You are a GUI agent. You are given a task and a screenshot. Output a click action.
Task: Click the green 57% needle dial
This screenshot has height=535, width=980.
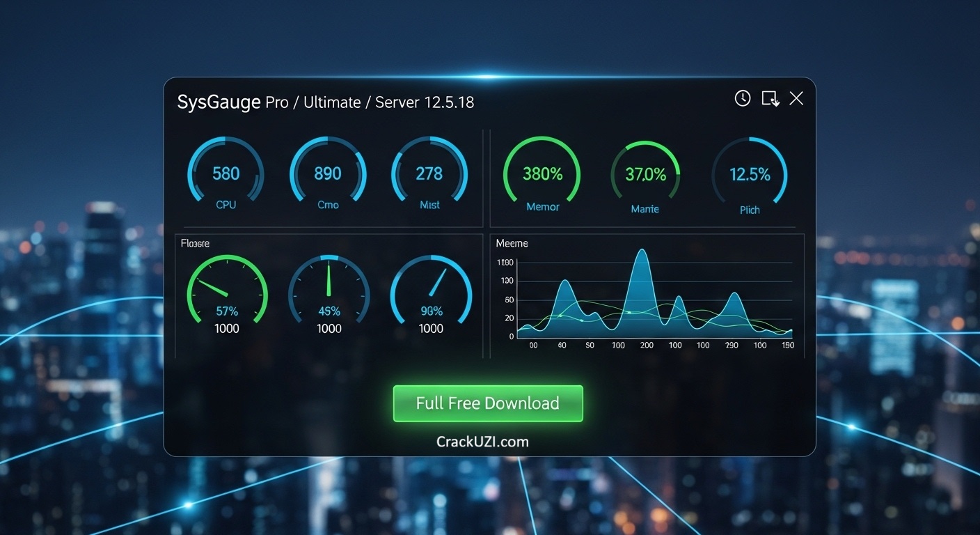[227, 293]
